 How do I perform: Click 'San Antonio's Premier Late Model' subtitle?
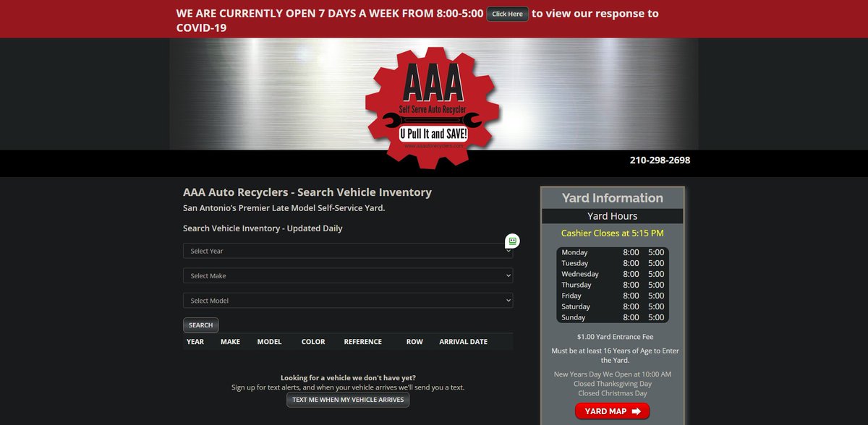284,208
